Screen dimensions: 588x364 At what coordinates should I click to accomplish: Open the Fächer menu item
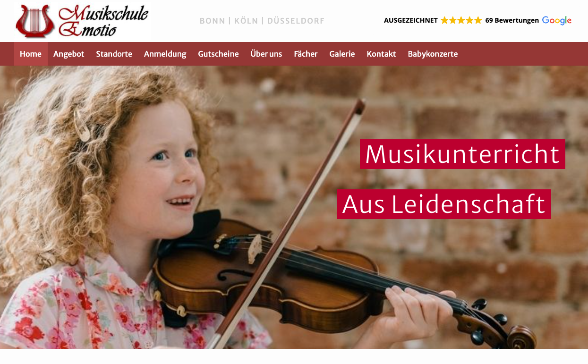(306, 54)
